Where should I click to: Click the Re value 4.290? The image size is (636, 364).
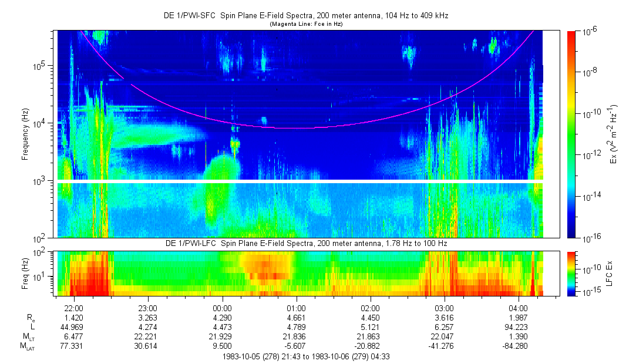tap(222, 318)
